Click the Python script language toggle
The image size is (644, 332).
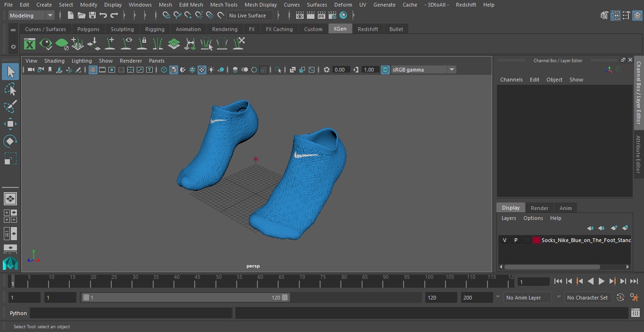pos(18,313)
